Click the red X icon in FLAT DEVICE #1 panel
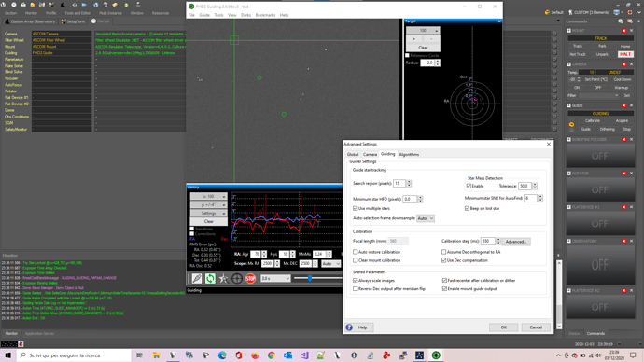The height and width of the screenshot is (362, 644). (x=623, y=207)
